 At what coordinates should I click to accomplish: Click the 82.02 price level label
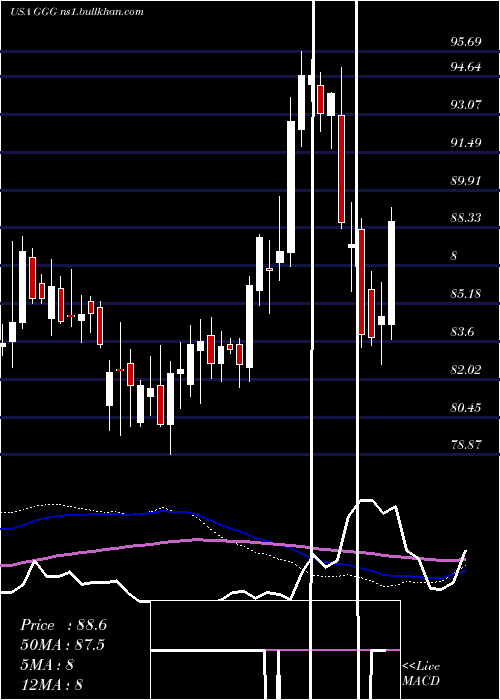[466, 370]
